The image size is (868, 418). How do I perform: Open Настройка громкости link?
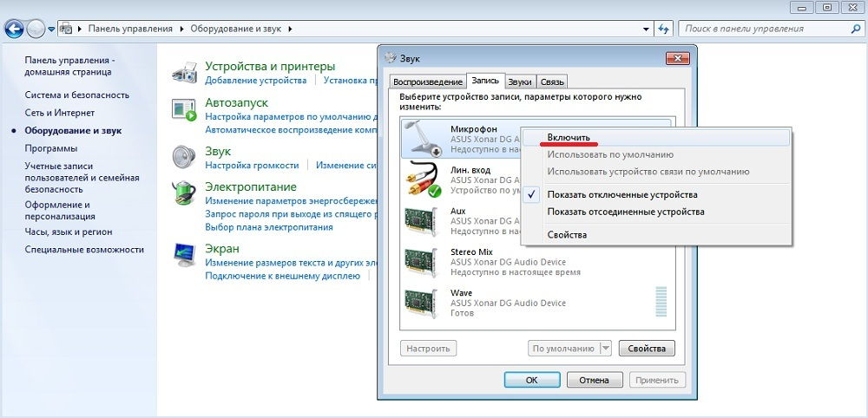tap(252, 165)
